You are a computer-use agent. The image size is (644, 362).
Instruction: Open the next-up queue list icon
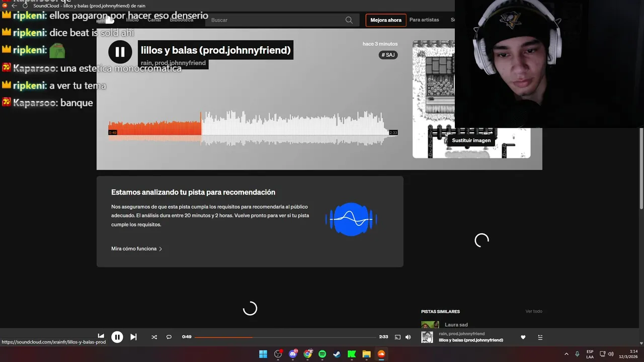(540, 337)
